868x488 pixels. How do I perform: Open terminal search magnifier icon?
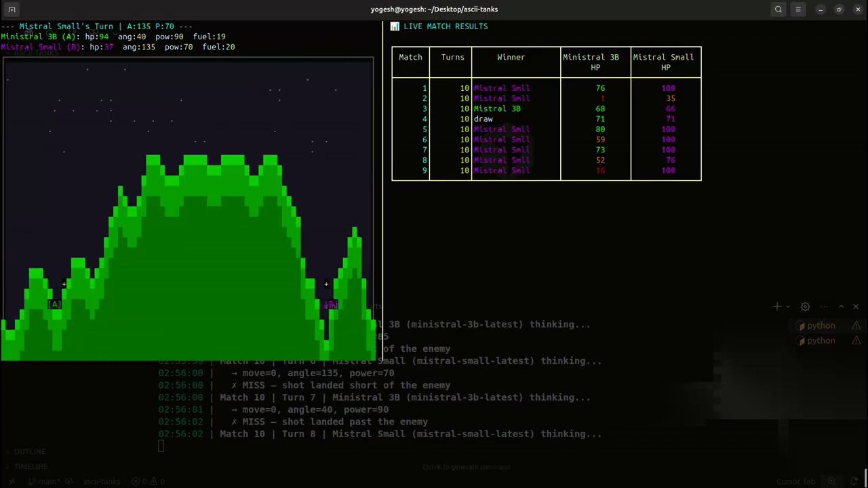pos(778,9)
